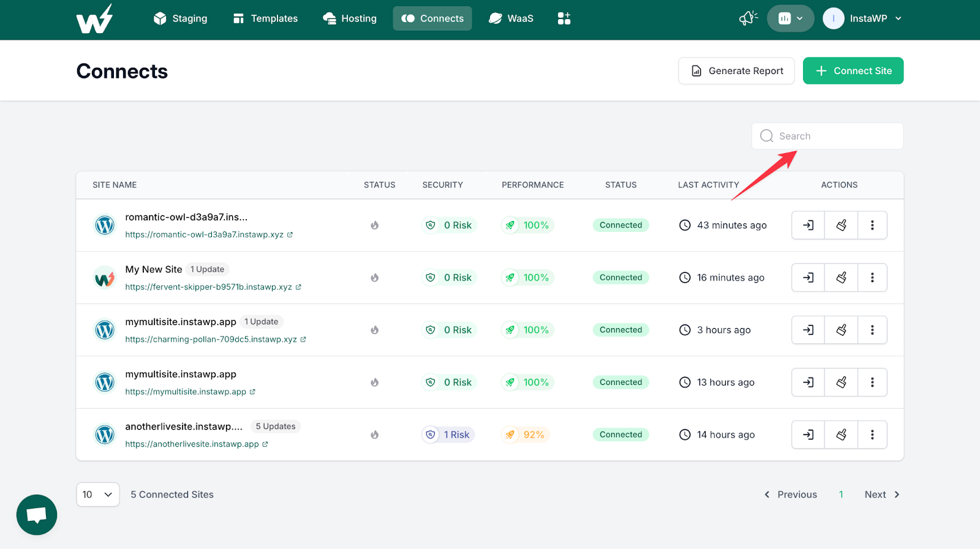The width and height of the screenshot is (980, 549).
Task: Click the My New Site name
Action: pyautogui.click(x=154, y=269)
